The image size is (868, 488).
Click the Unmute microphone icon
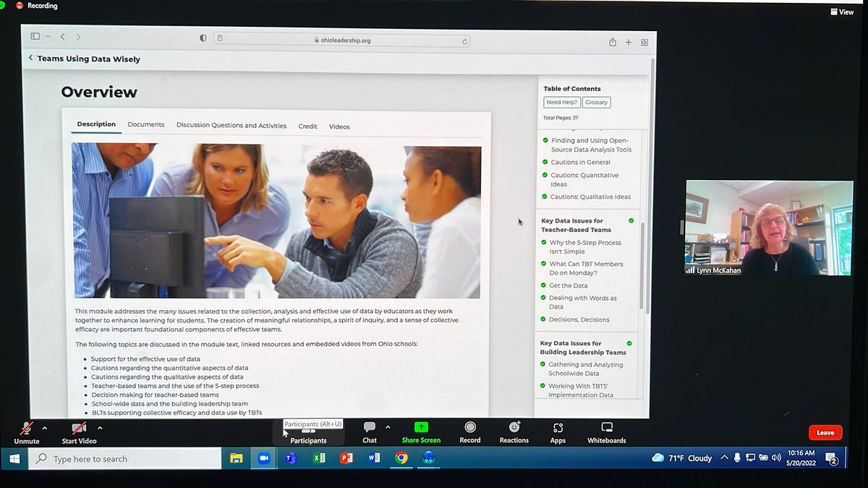pyautogui.click(x=27, y=428)
